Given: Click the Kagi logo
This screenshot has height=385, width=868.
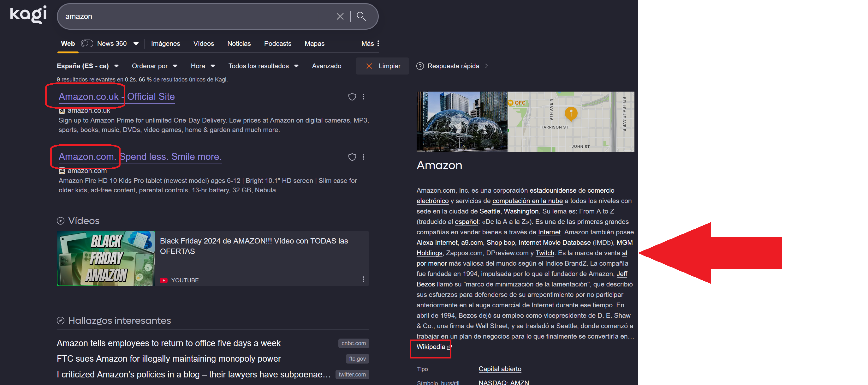Looking at the screenshot, I should 28,15.
